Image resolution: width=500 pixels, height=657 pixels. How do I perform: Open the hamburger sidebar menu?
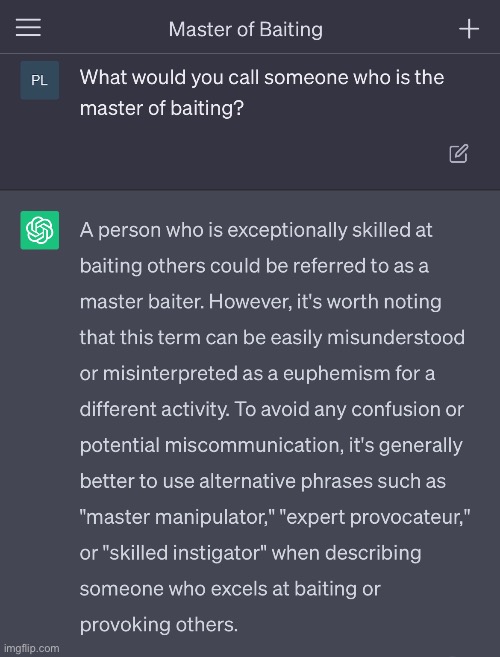click(x=28, y=28)
